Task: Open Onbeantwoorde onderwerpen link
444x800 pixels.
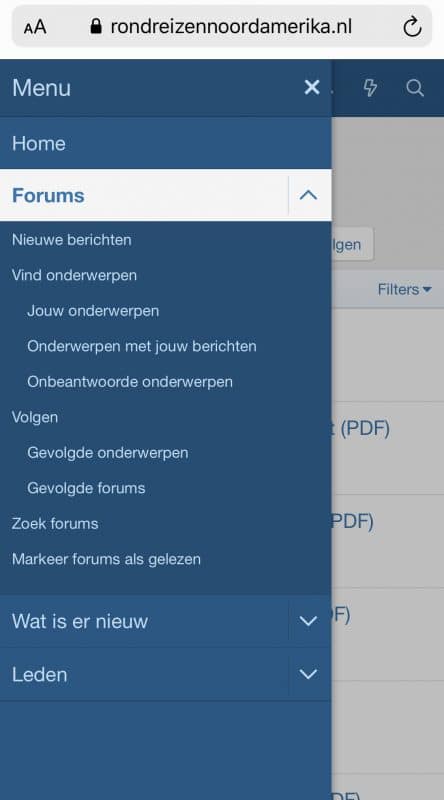Action: 130,382
